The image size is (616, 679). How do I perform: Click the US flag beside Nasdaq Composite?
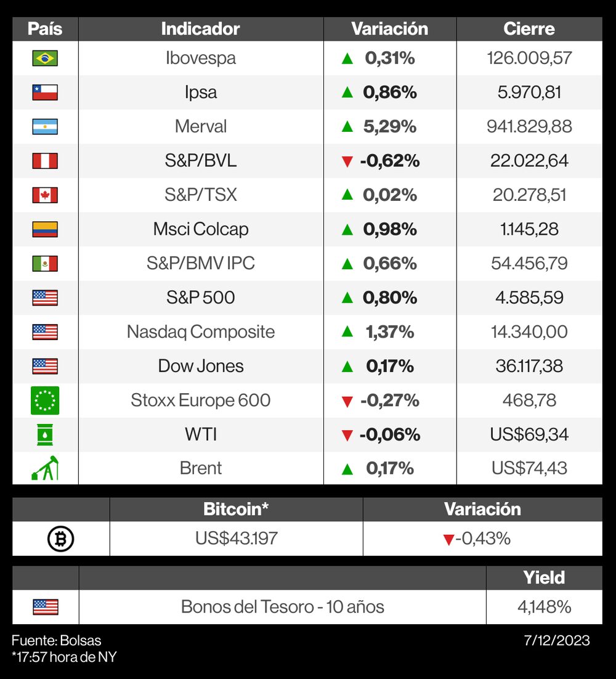(45, 332)
